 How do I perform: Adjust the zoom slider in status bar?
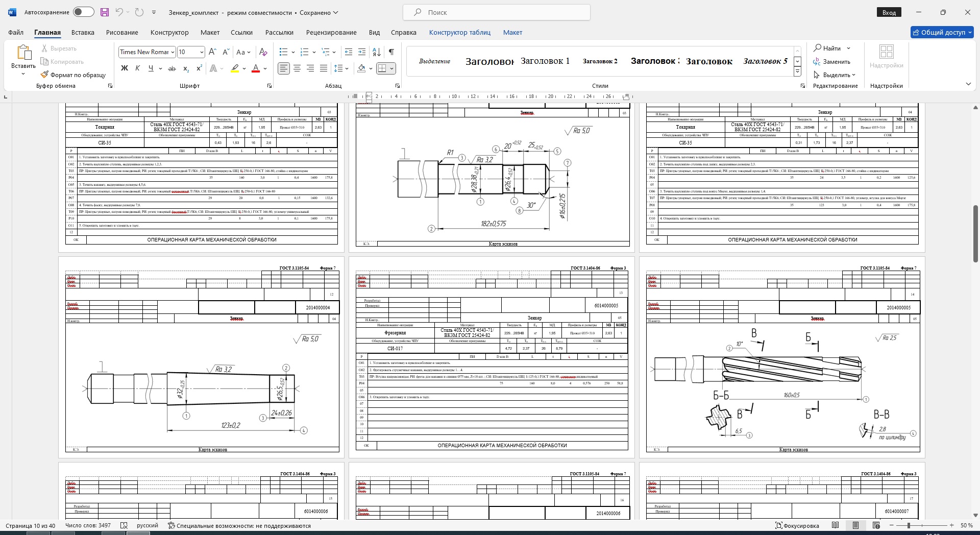909,525
